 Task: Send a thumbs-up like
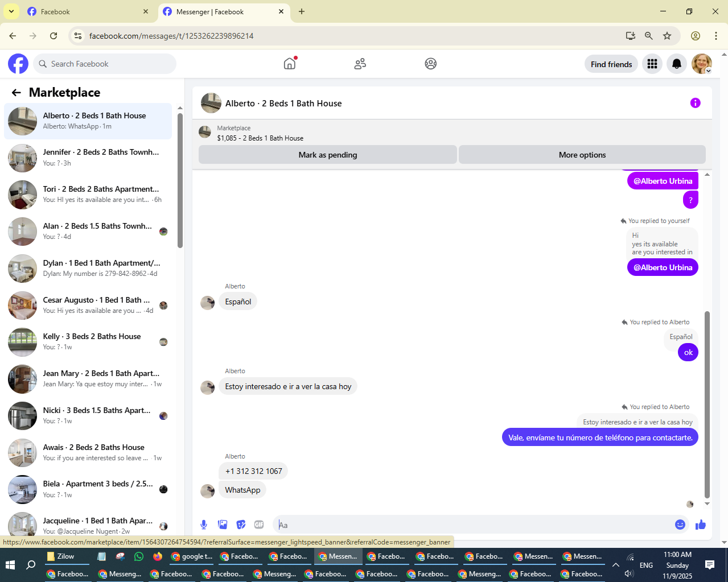[x=701, y=525]
